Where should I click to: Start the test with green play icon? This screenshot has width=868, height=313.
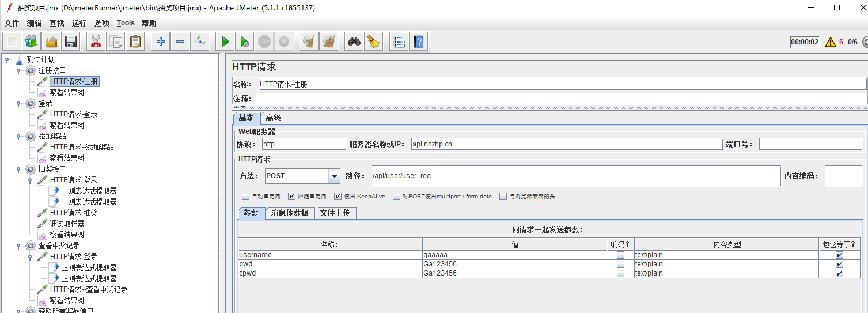tap(225, 42)
